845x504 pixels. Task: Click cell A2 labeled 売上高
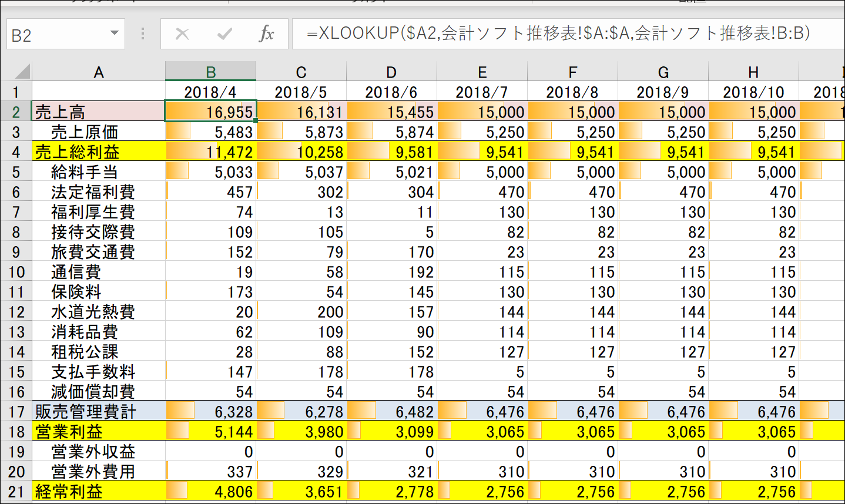(x=98, y=112)
